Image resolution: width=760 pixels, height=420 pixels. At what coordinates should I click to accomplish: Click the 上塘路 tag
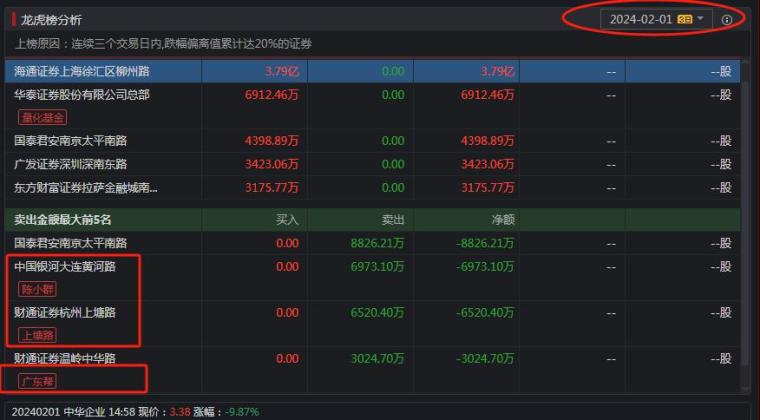[x=37, y=335]
